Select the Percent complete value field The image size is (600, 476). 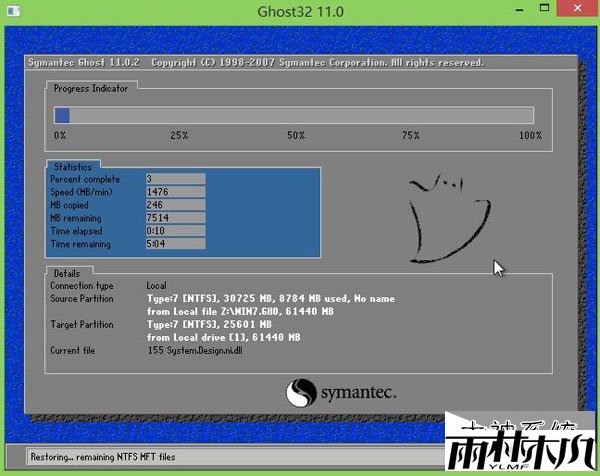pos(175,179)
